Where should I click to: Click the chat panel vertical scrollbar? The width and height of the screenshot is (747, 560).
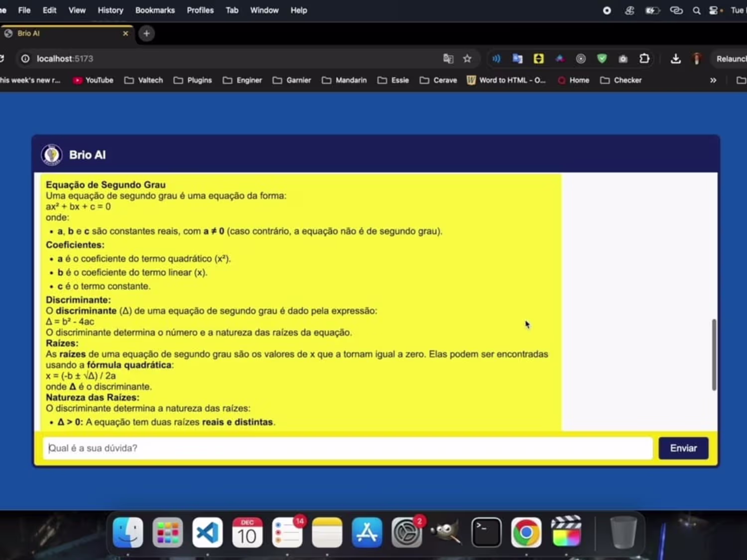pos(714,354)
